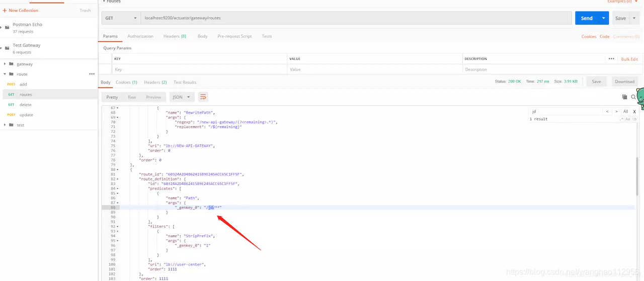Fold JSON at line 67
This screenshot has height=281, width=644.
click(118, 108)
